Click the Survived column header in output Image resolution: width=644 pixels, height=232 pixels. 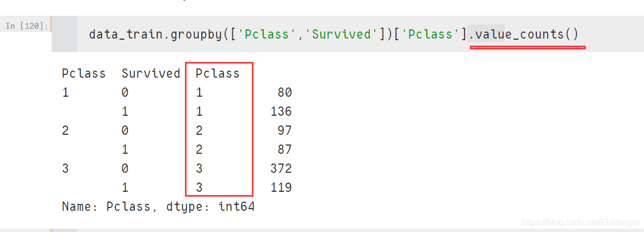tap(151, 73)
